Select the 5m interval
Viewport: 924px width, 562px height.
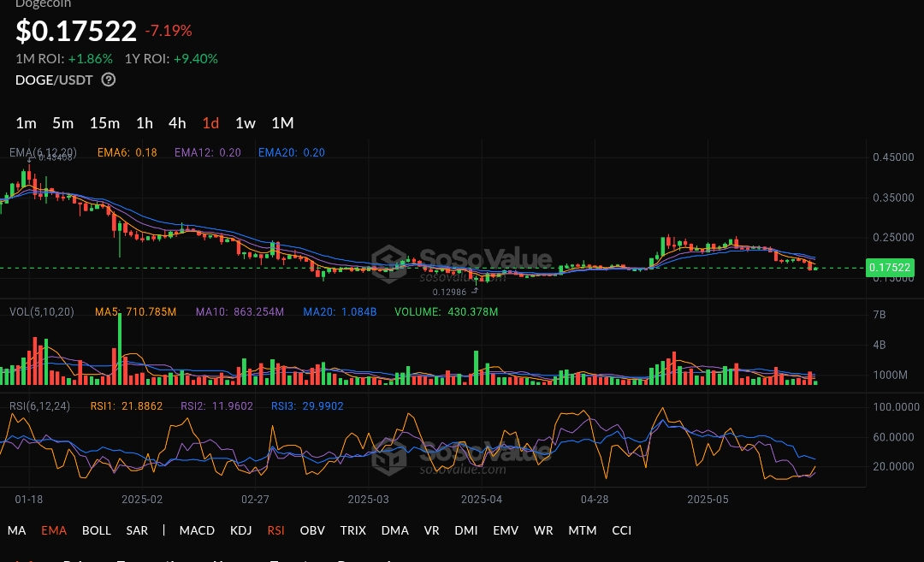coord(62,122)
